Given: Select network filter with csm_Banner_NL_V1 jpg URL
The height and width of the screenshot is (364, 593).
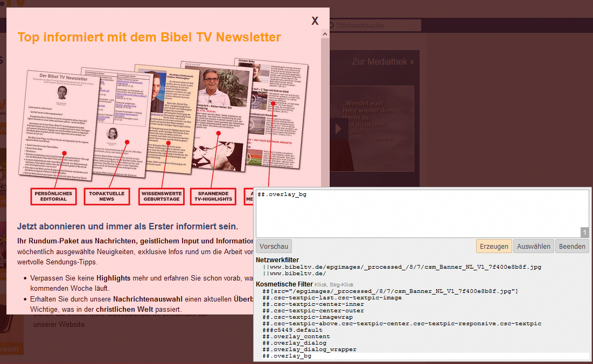Looking at the screenshot, I should [x=402, y=267].
